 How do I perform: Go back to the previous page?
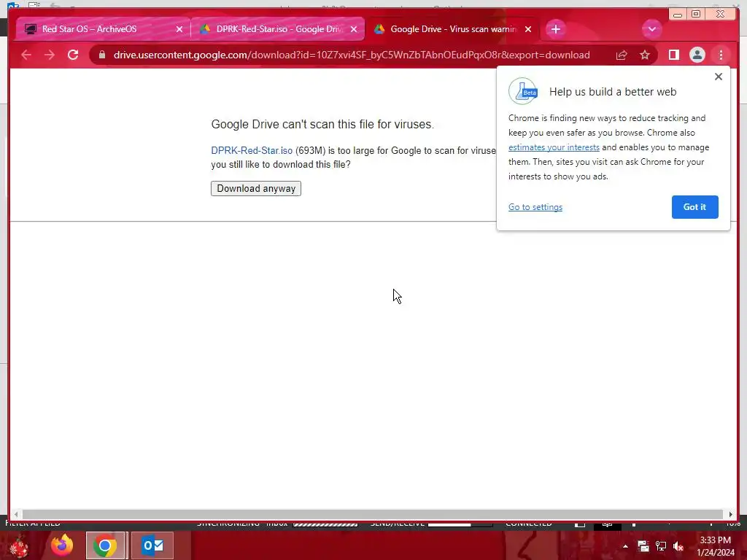point(26,55)
